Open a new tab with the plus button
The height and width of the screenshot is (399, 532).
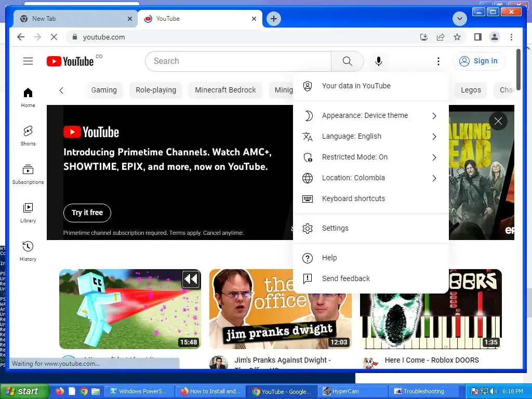click(x=274, y=19)
